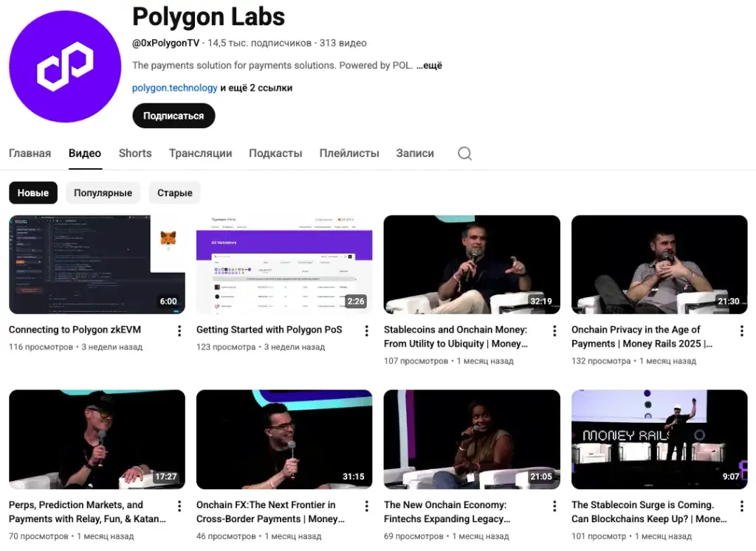
Task: Expand channel description with ...ещё
Action: coord(429,66)
